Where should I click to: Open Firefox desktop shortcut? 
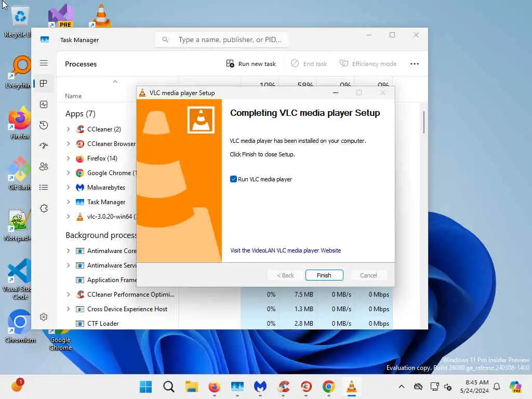pos(19,123)
